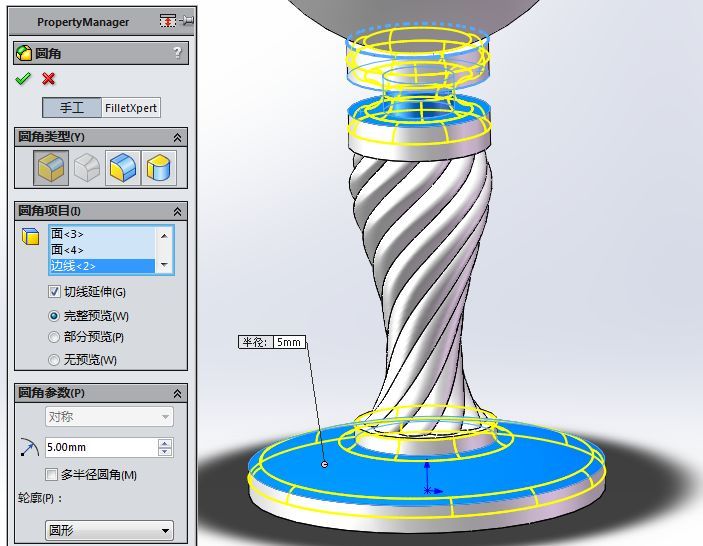
Task: Choose the 无预览(W) radio option
Action: pos(54,360)
